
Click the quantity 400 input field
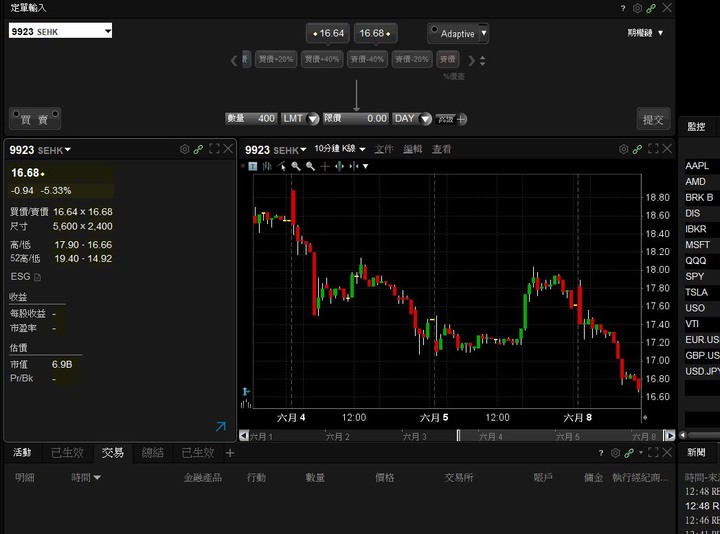(251, 118)
